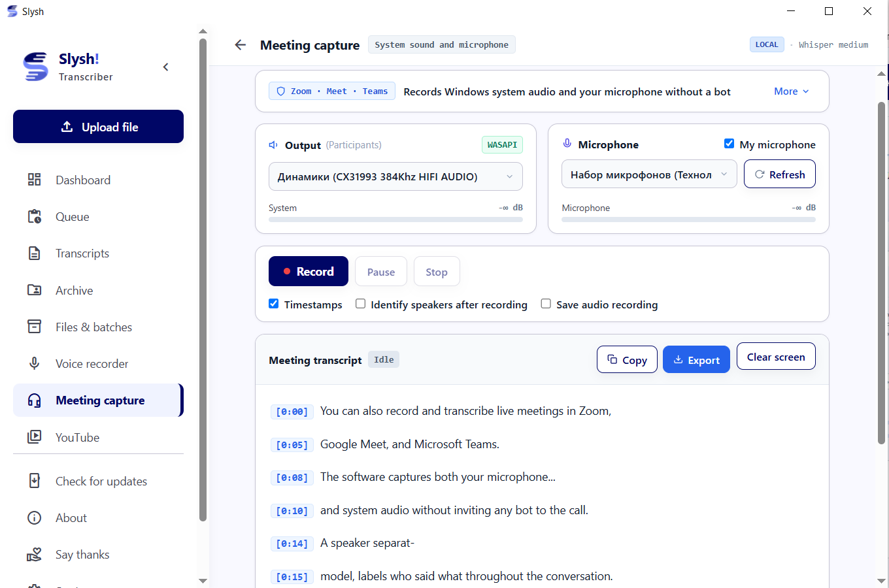Click the shield icon in Zoom Meet Teams badge
This screenshot has height=588, width=889.
pos(281,91)
